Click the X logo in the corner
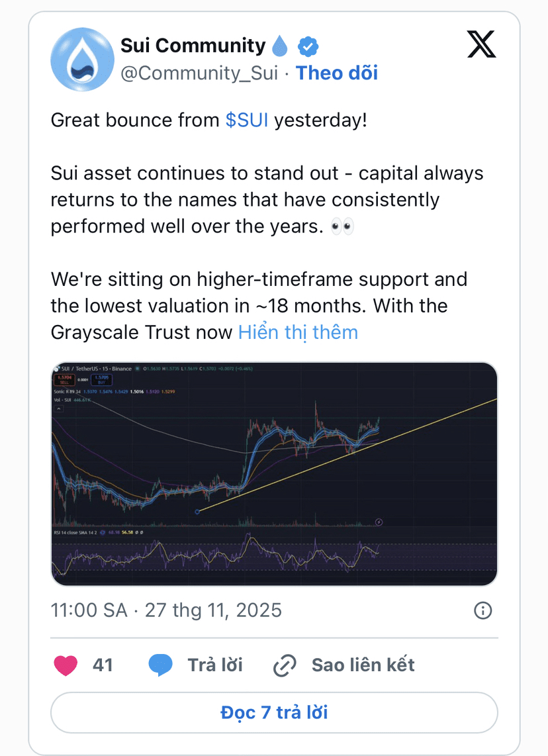 [x=482, y=44]
